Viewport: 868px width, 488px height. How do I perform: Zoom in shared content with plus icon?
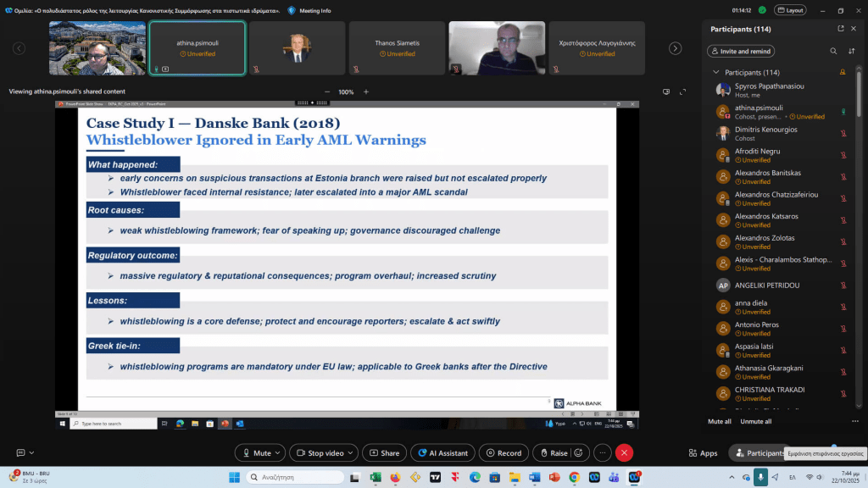coord(366,91)
